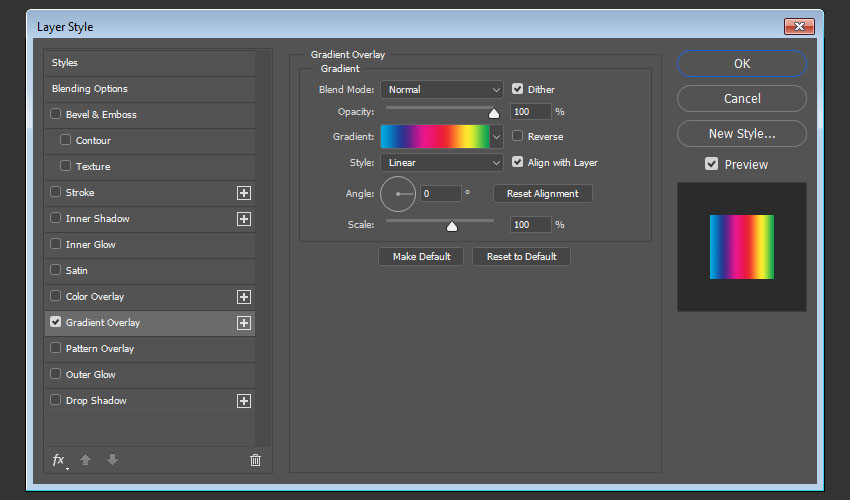Screen dimensions: 850x500
Task: Click the trash icon to delete effect
Action: click(x=255, y=460)
